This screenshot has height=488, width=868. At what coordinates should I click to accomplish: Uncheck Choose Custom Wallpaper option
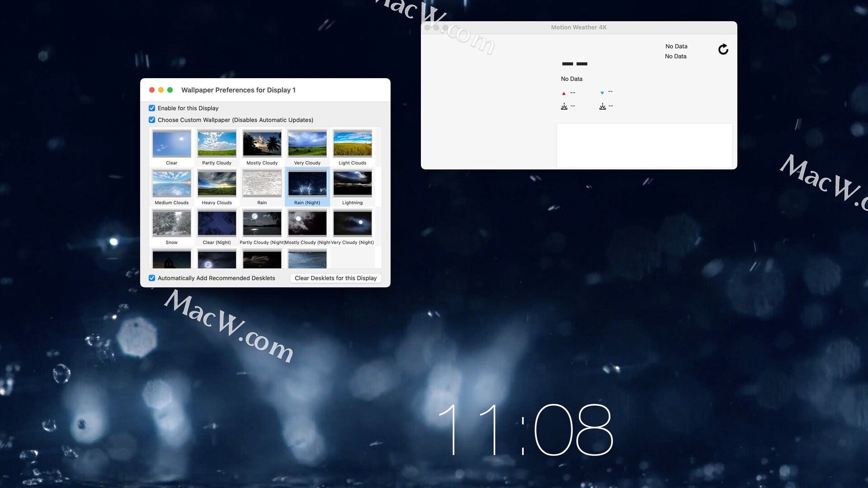(x=152, y=120)
